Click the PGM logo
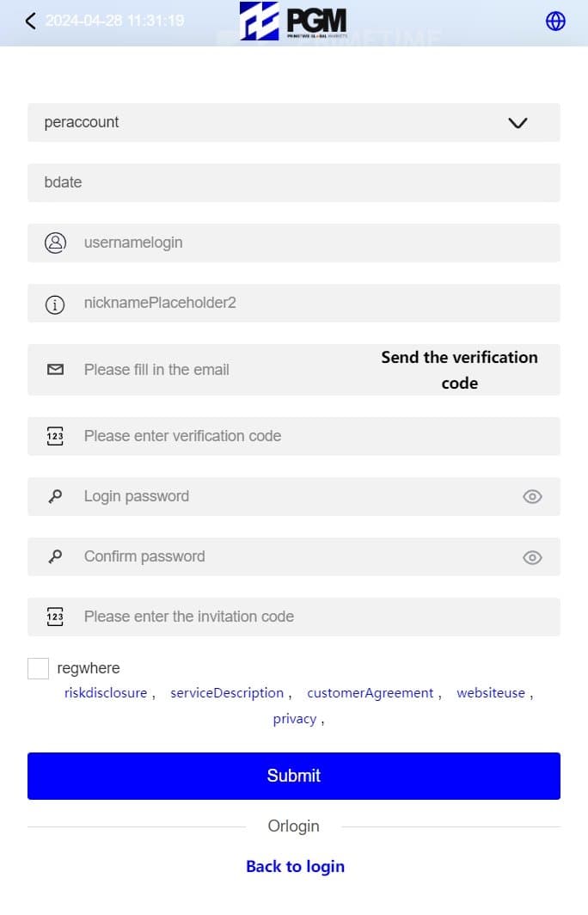This screenshot has width=588, height=915. point(293,21)
